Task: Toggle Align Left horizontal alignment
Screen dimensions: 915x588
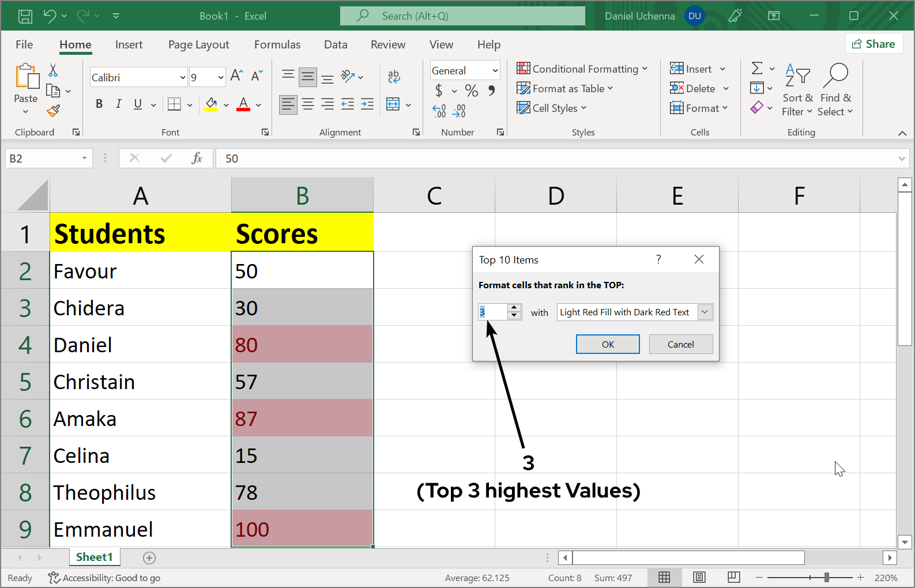Action: [288, 104]
